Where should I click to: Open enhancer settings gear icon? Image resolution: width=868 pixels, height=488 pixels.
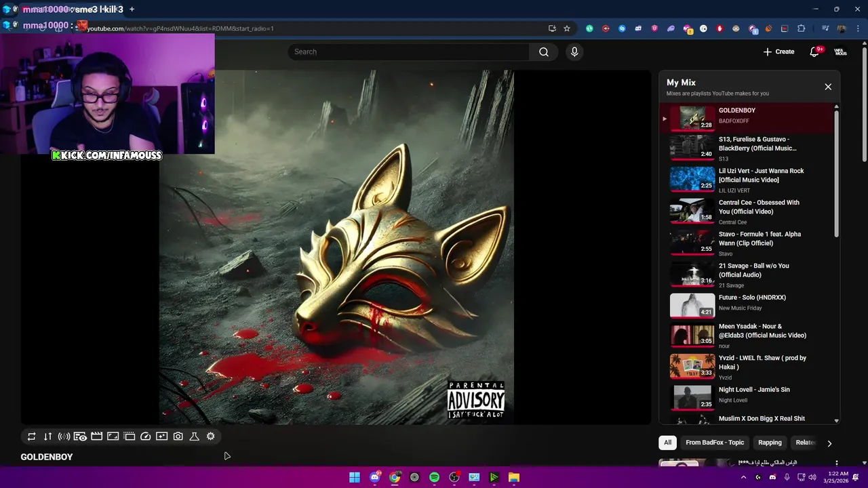[210, 436]
